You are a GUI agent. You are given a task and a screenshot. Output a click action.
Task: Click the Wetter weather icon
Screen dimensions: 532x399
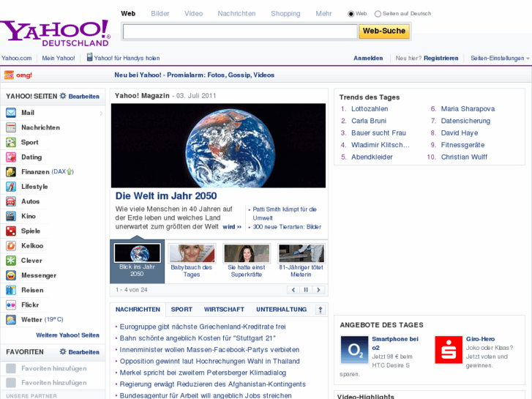(x=11, y=319)
